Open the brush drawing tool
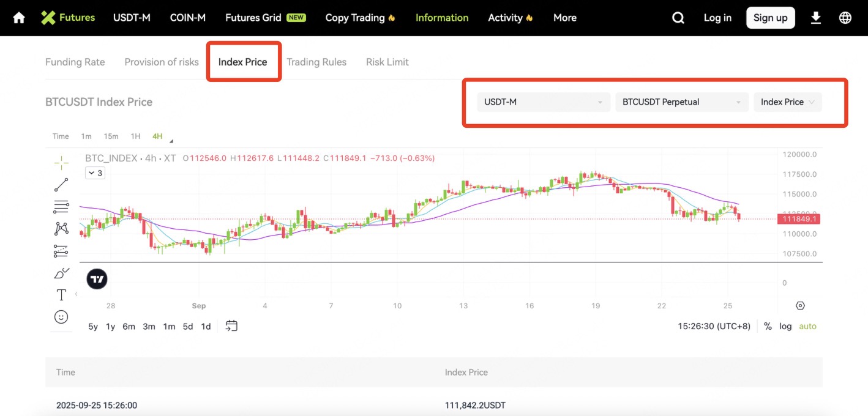 point(61,273)
